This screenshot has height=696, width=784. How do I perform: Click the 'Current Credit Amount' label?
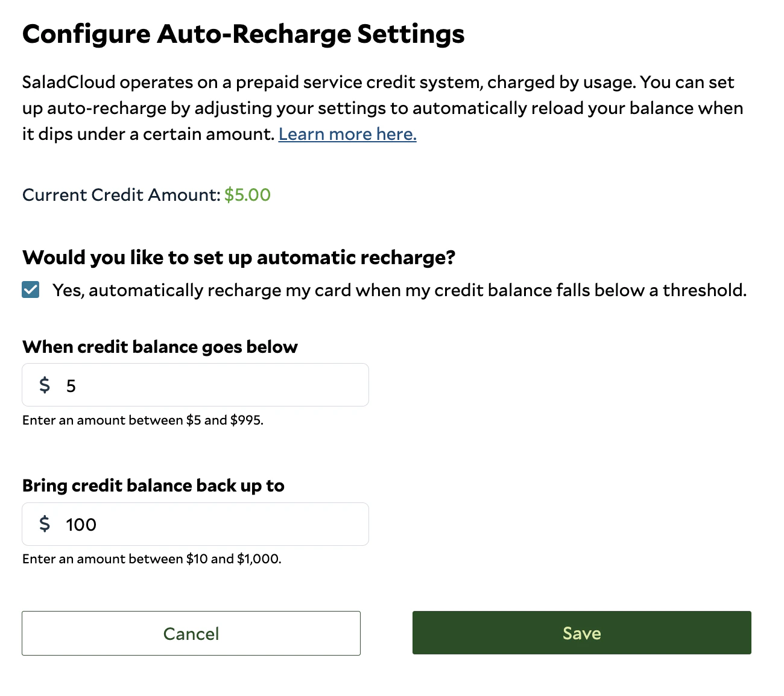121,195
